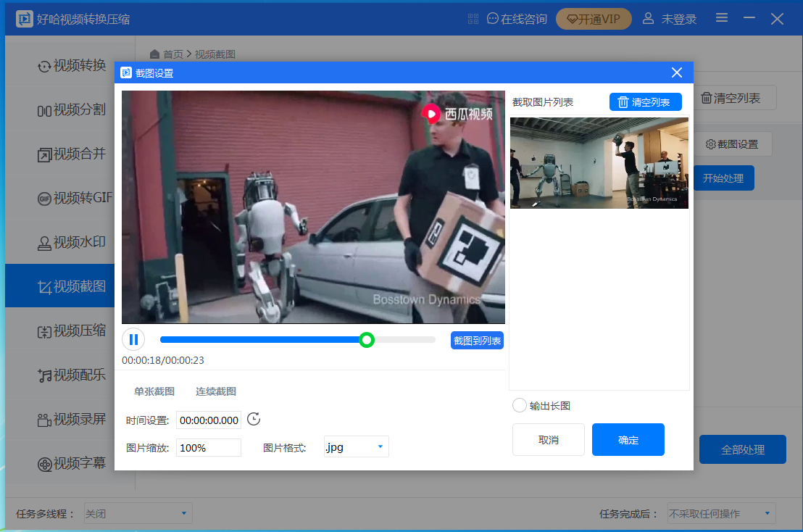
Task: Launch the 视频录屏 screen recorder
Action: tap(65, 419)
